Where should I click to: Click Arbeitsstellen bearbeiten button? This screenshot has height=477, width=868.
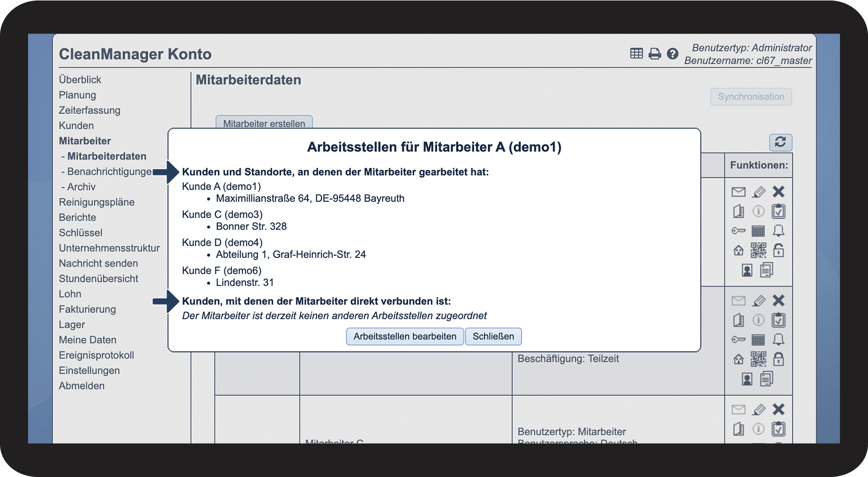[405, 337]
